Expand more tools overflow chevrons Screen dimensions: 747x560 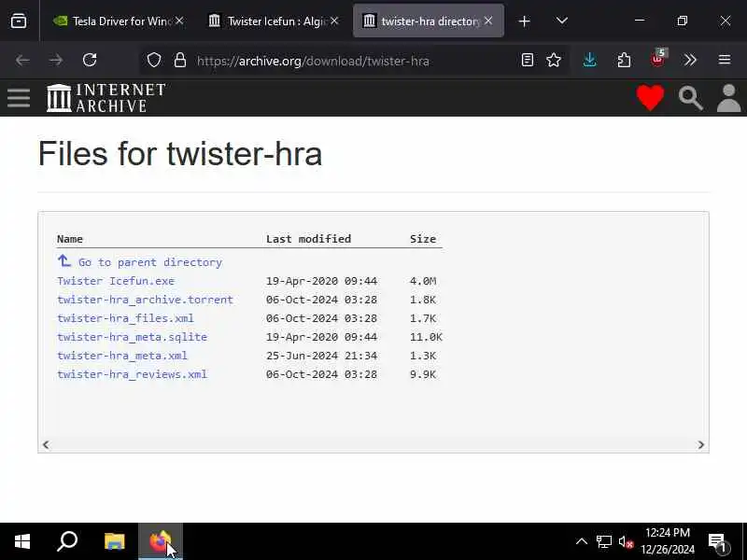click(690, 60)
